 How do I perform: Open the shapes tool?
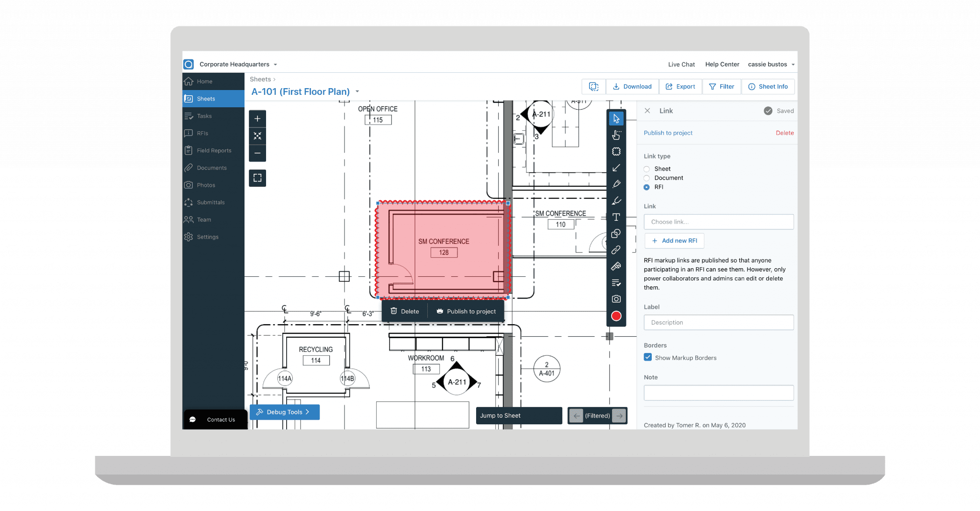point(616,233)
